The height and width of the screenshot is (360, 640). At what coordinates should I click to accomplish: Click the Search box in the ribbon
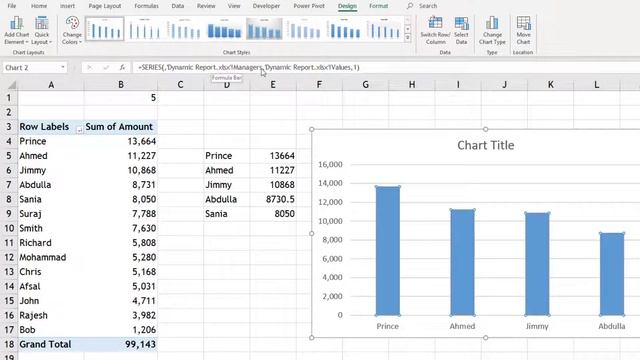427,6
